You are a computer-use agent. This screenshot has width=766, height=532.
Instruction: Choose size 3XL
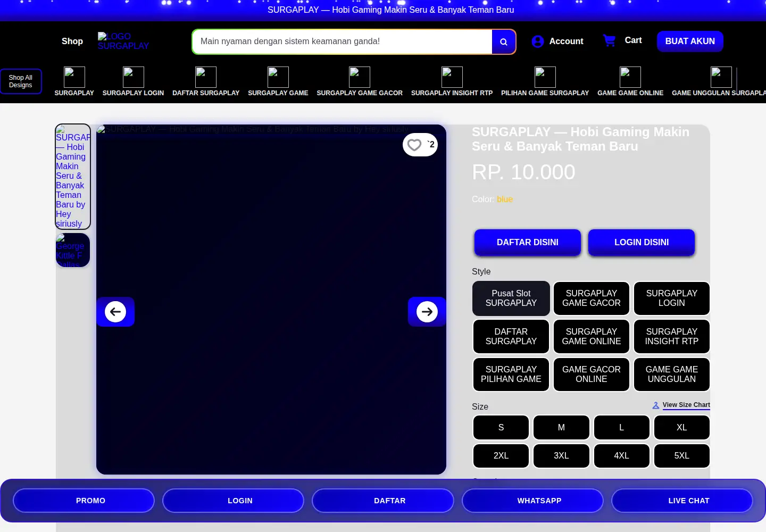tap(561, 456)
